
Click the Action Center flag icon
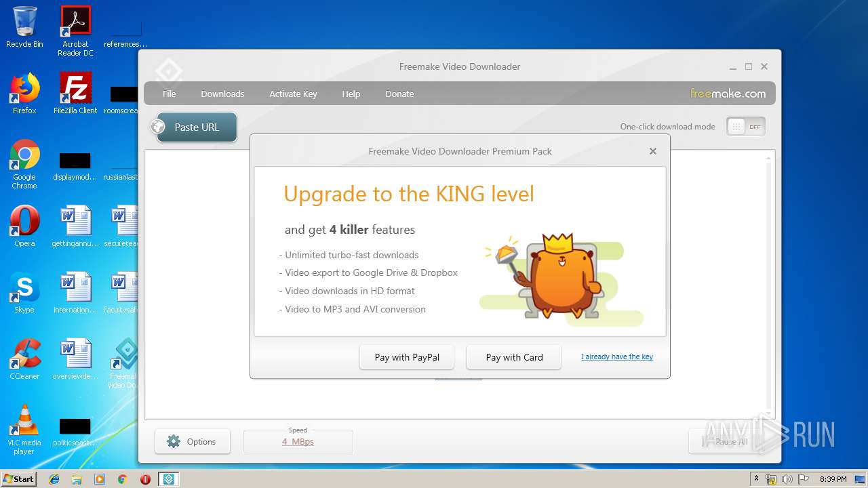coord(802,479)
